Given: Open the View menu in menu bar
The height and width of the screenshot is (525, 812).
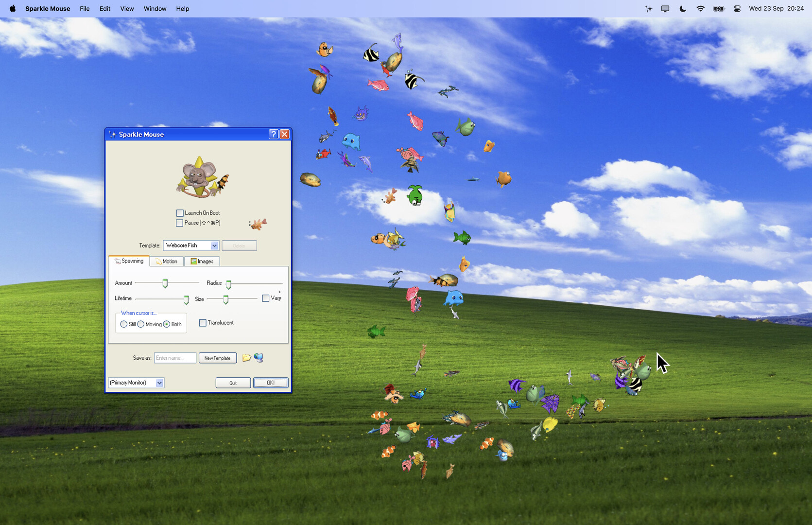Looking at the screenshot, I should point(127,9).
